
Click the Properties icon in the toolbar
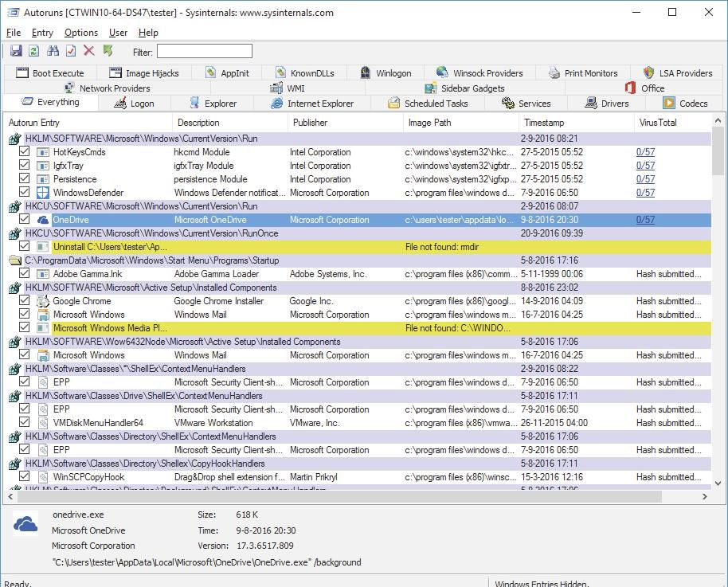(x=71, y=51)
